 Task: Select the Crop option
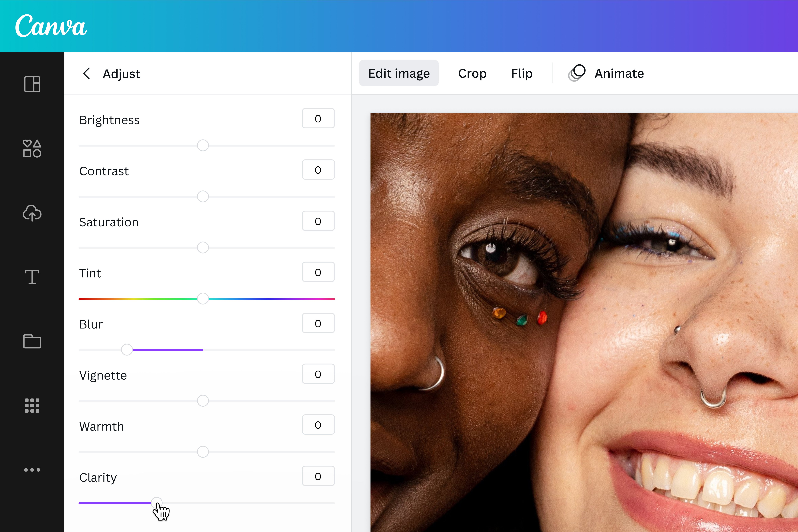[472, 73]
